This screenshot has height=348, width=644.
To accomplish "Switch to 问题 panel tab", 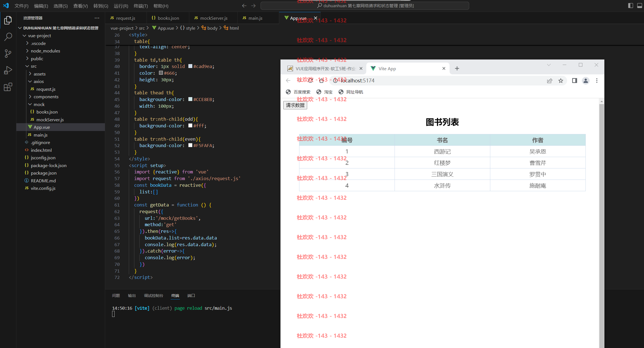I will (116, 296).
